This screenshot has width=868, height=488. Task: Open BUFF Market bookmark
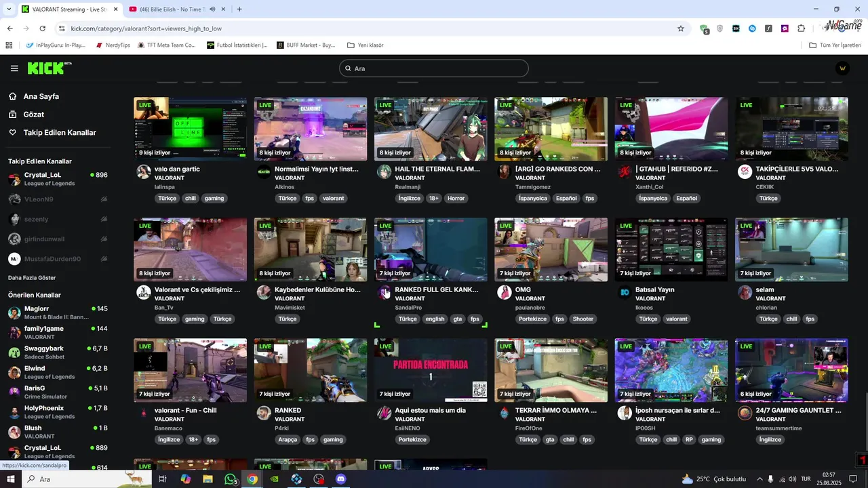(x=306, y=45)
